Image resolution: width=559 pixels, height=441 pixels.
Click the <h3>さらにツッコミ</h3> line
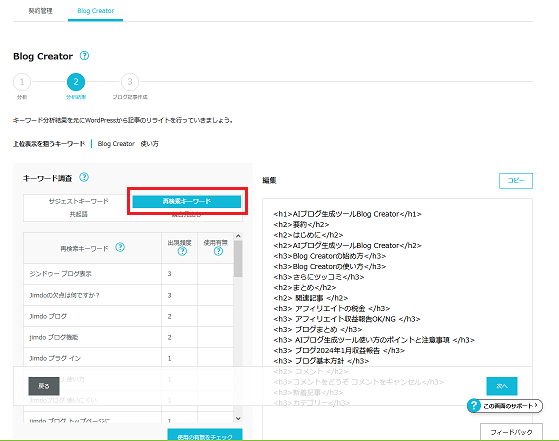(x=319, y=277)
